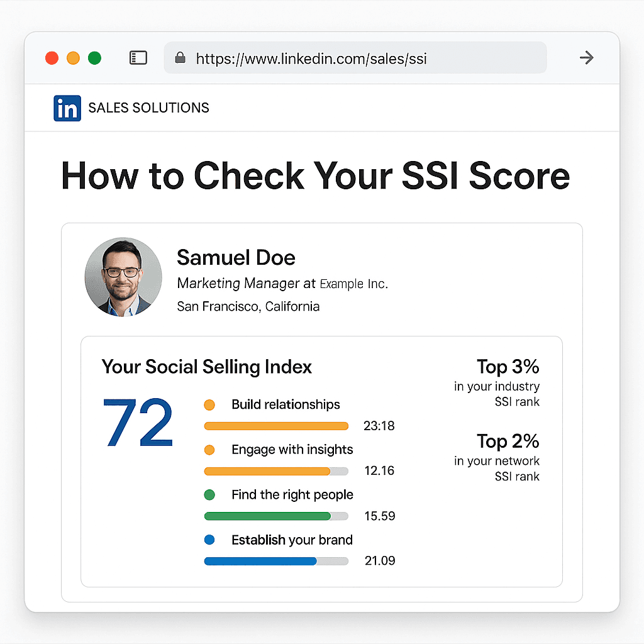The image size is (644, 644).
Task: Click 'in your network SSI rank' text
Action: click(497, 469)
